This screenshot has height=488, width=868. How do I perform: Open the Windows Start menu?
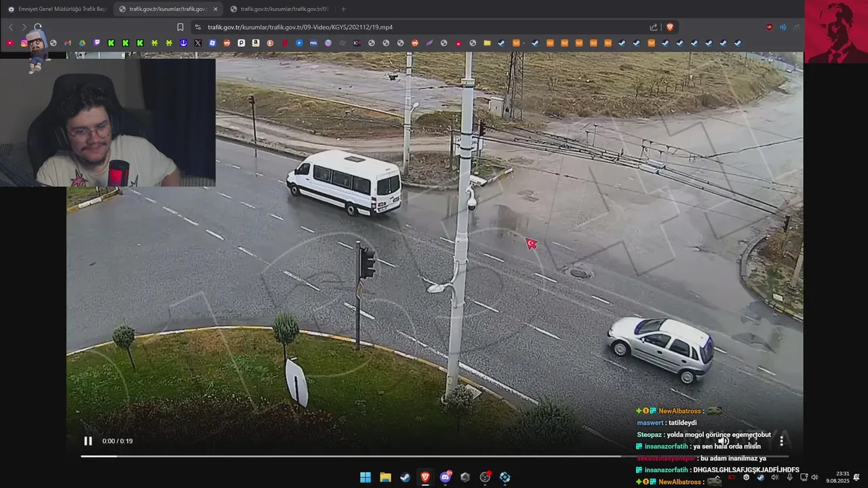(x=366, y=477)
